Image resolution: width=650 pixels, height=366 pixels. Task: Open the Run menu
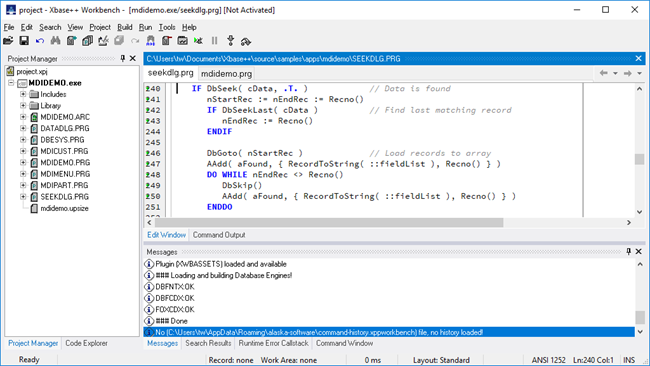pyautogui.click(x=145, y=27)
